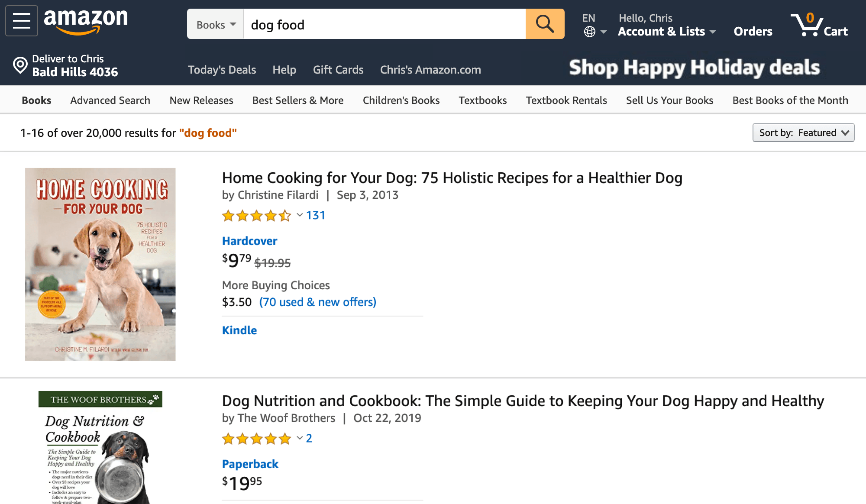Screen dimensions: 866x504
Task: Open the Sort by Featured dropdown
Action: [x=803, y=132]
